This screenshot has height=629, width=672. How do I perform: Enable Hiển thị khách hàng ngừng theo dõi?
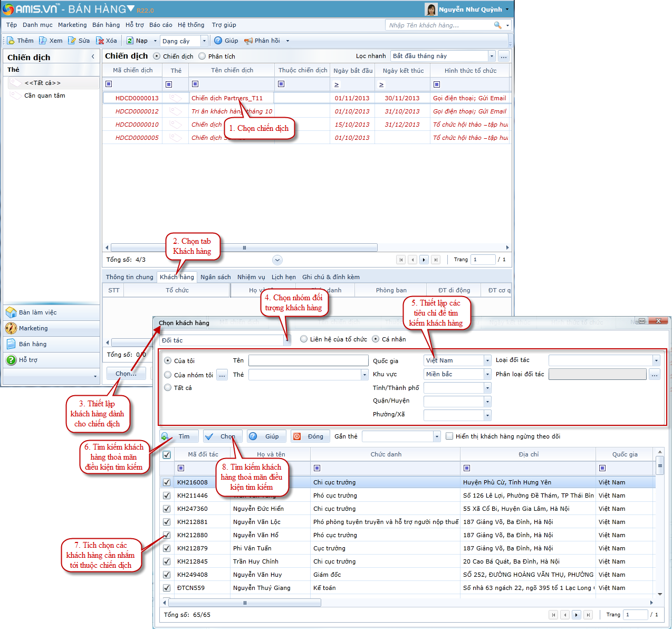coord(449,436)
